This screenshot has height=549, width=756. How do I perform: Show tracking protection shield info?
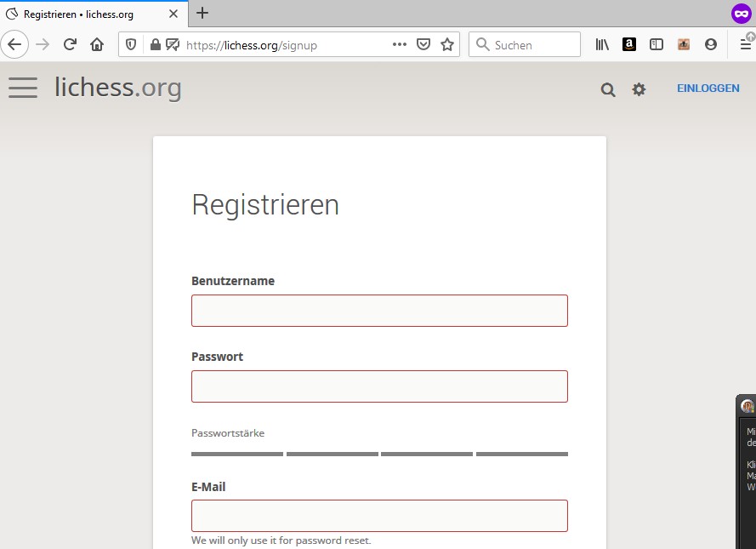[x=131, y=45]
